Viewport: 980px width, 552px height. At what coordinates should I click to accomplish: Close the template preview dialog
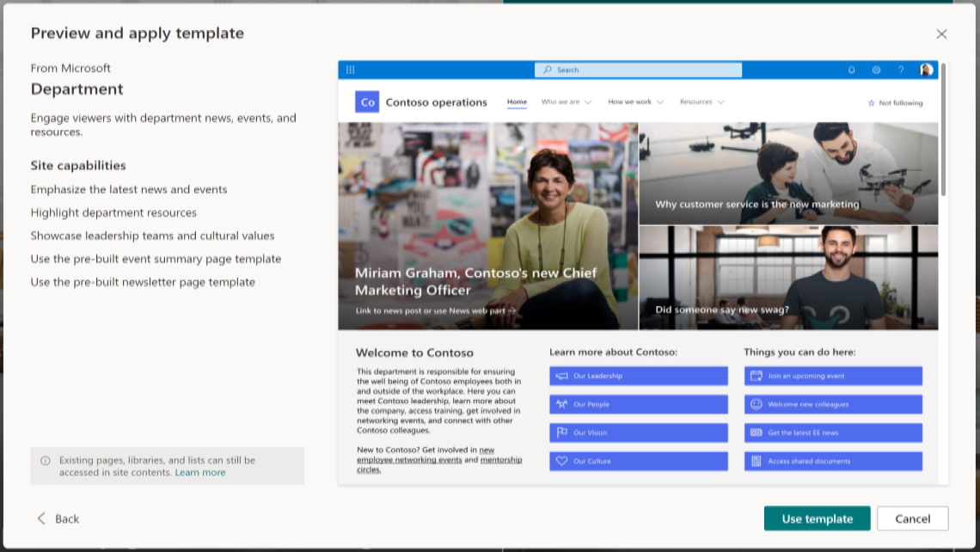point(941,34)
